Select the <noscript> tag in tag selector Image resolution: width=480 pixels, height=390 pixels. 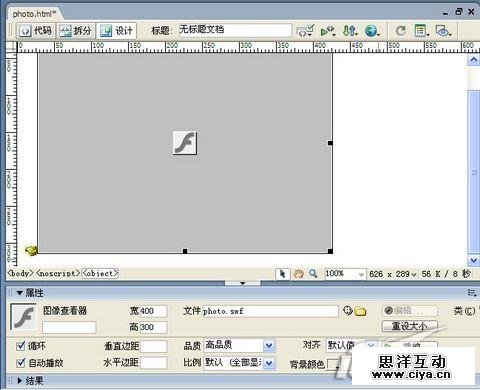point(58,273)
